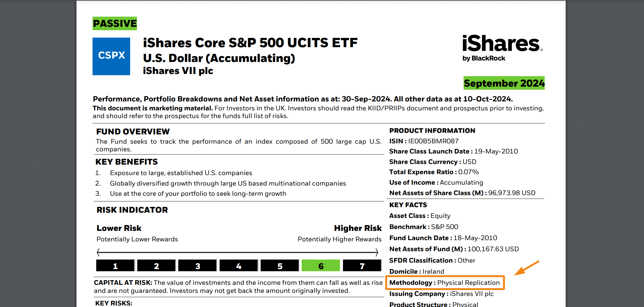Click the KEY RISKS heading
Image resolution: width=644 pixels, height=307 pixels.
coord(114,303)
